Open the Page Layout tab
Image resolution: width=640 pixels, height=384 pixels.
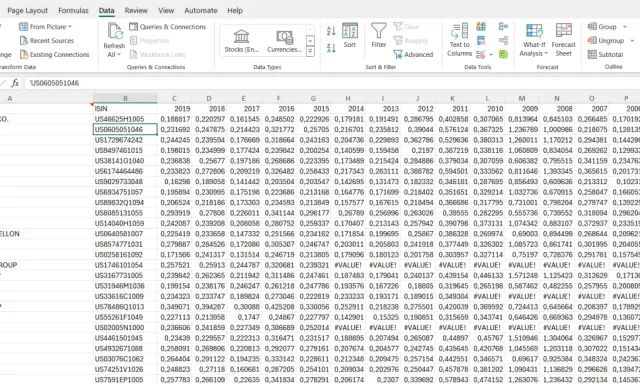(27, 10)
